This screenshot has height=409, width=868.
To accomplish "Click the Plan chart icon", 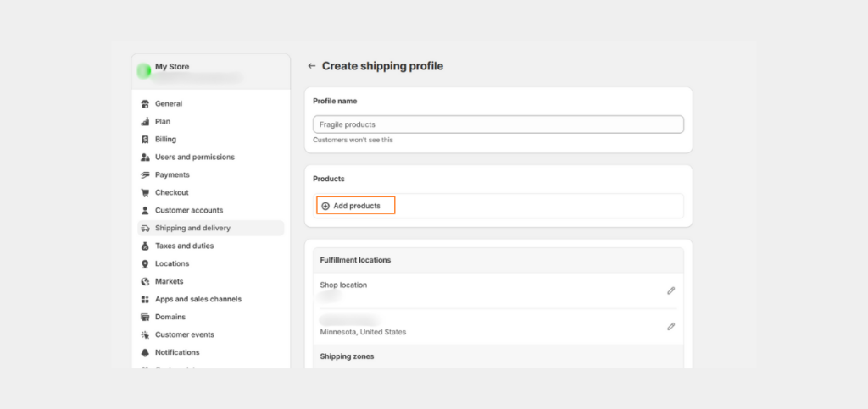I will click(x=145, y=122).
